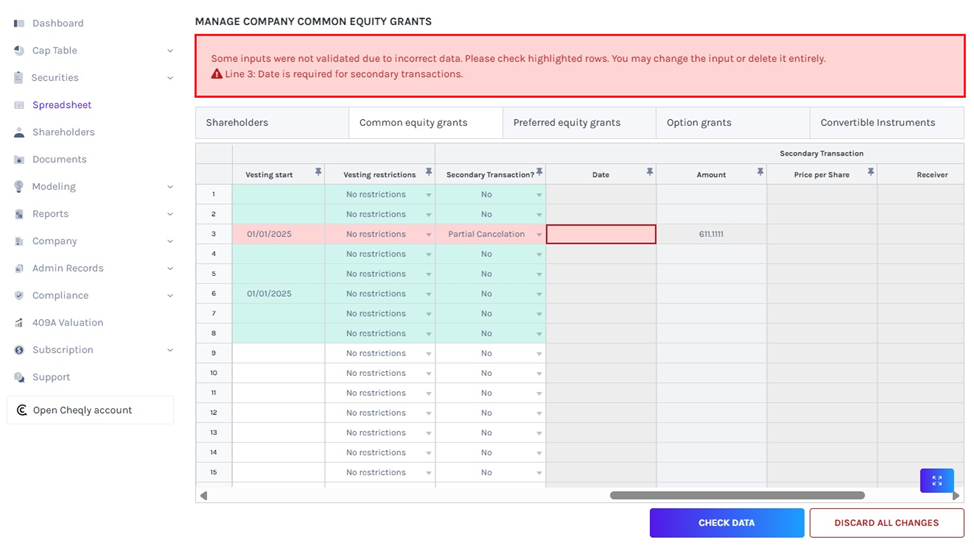The height and width of the screenshot is (545, 974).
Task: Click the Compliance shield icon
Action: click(19, 296)
